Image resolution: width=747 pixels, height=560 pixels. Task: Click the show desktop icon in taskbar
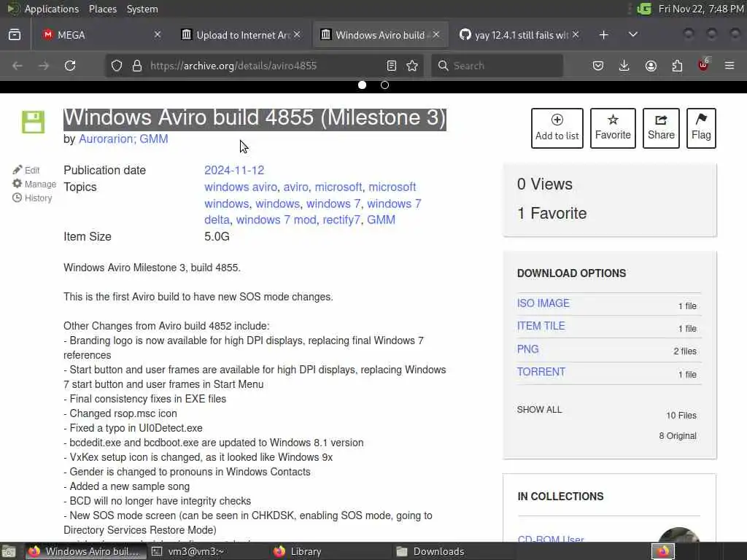9,551
